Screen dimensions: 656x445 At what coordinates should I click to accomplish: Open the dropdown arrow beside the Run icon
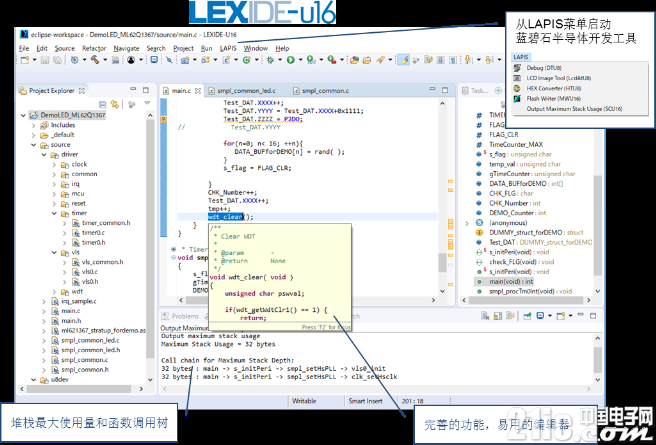point(300,60)
